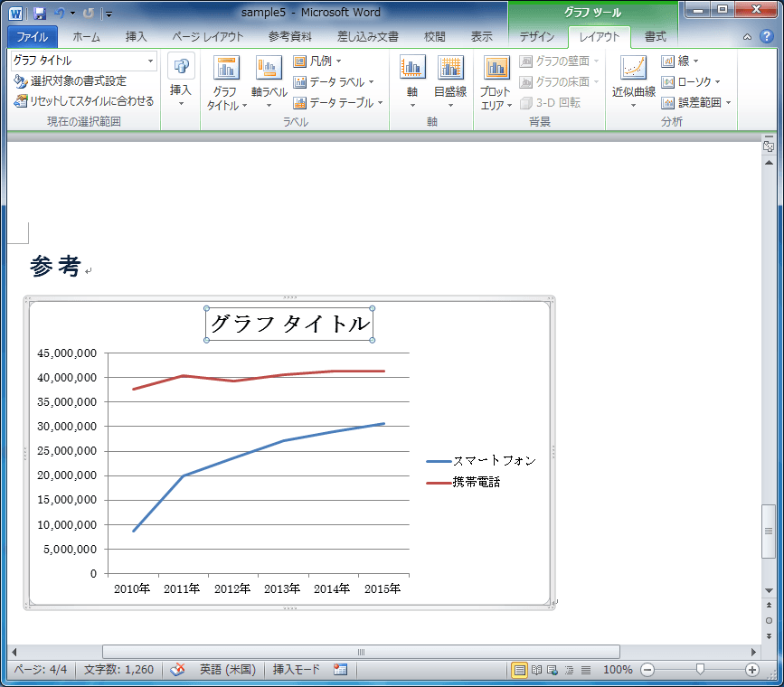Click the zoom slider thumb
The height and width of the screenshot is (687, 784).
click(701, 669)
